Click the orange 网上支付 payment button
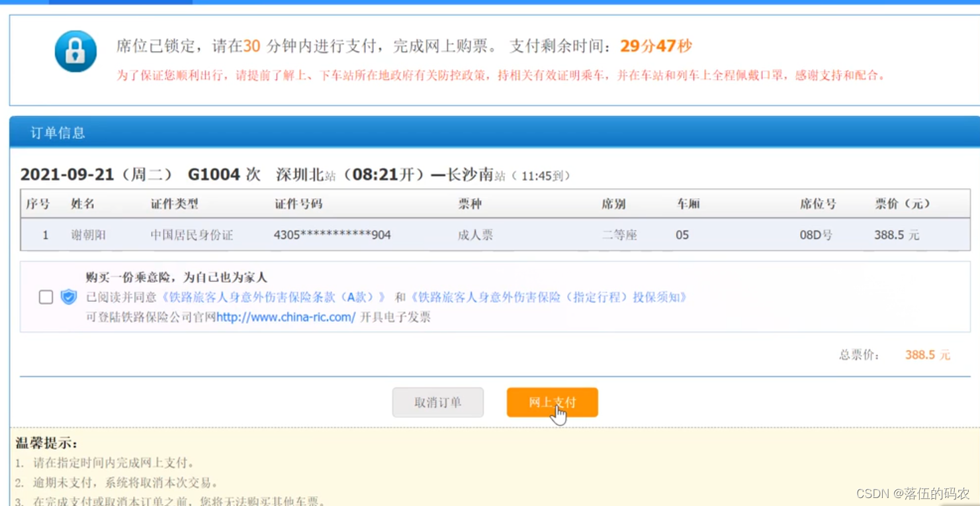This screenshot has height=506, width=980. pos(552,402)
